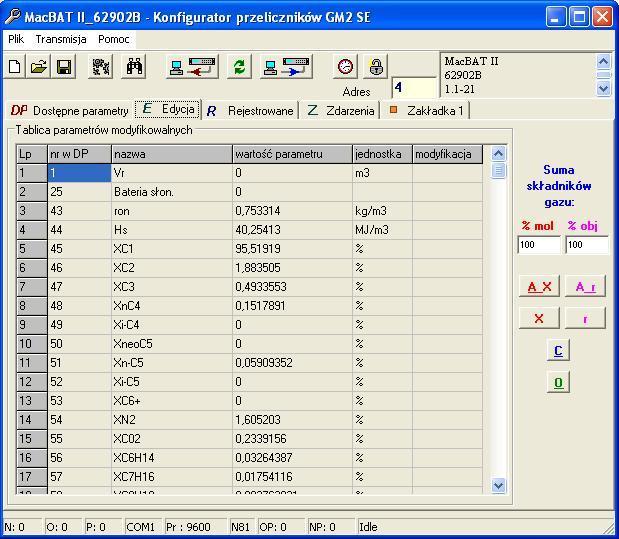Open the Pomoc menu
Viewport: 619px width, 539px height.
[x=114, y=39]
